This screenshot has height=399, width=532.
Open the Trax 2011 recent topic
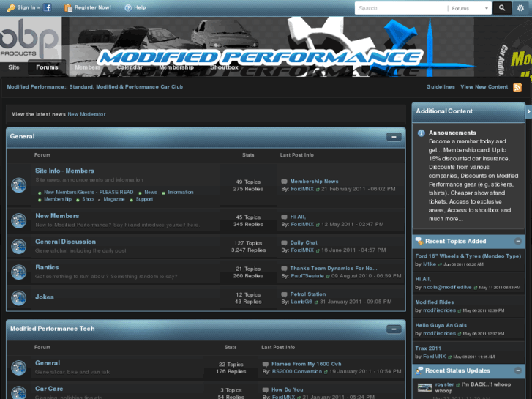pyautogui.click(x=428, y=348)
